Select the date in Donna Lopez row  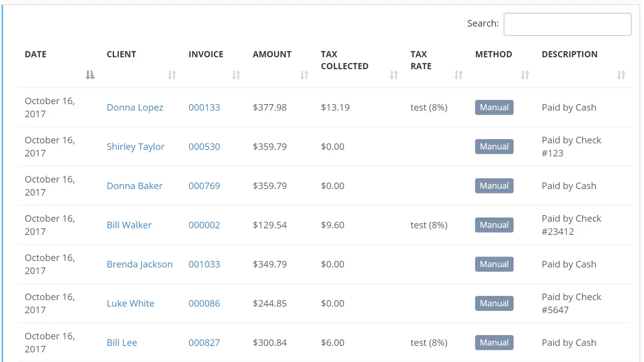click(50, 107)
